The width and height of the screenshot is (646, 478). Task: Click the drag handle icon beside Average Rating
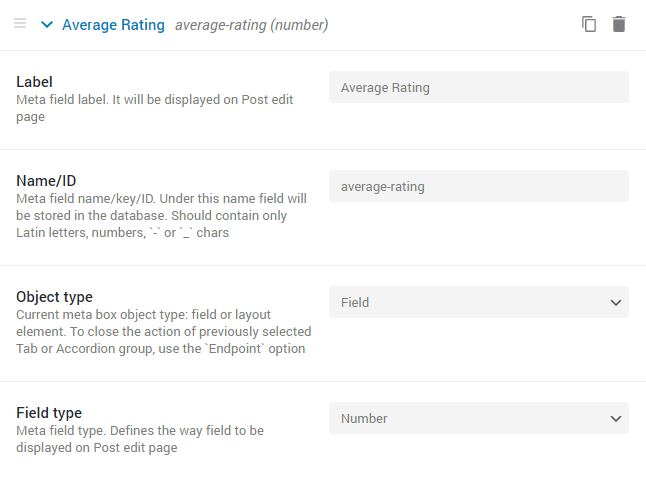(20, 23)
